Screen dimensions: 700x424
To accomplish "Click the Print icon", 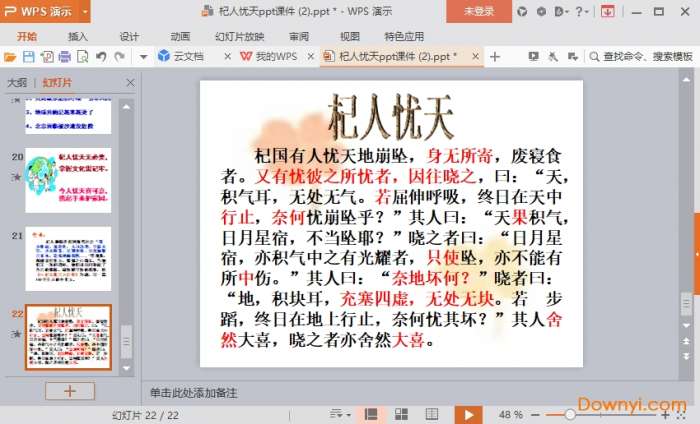I will 65,57.
